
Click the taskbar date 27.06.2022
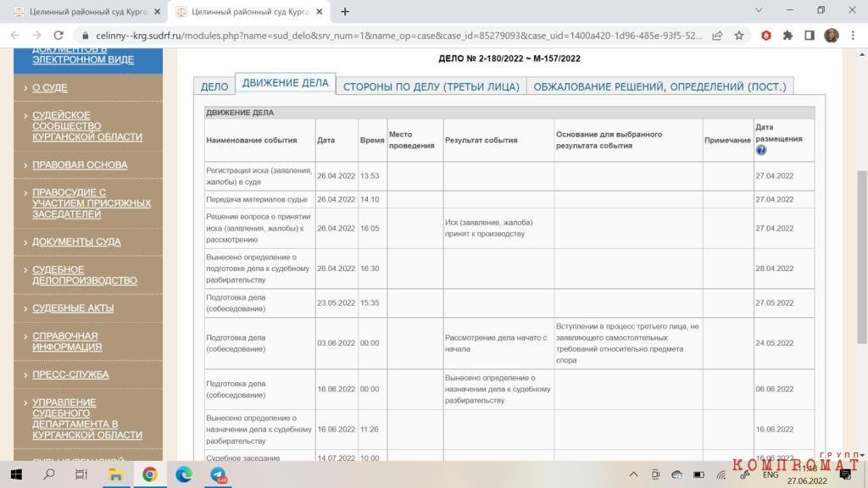pyautogui.click(x=807, y=481)
